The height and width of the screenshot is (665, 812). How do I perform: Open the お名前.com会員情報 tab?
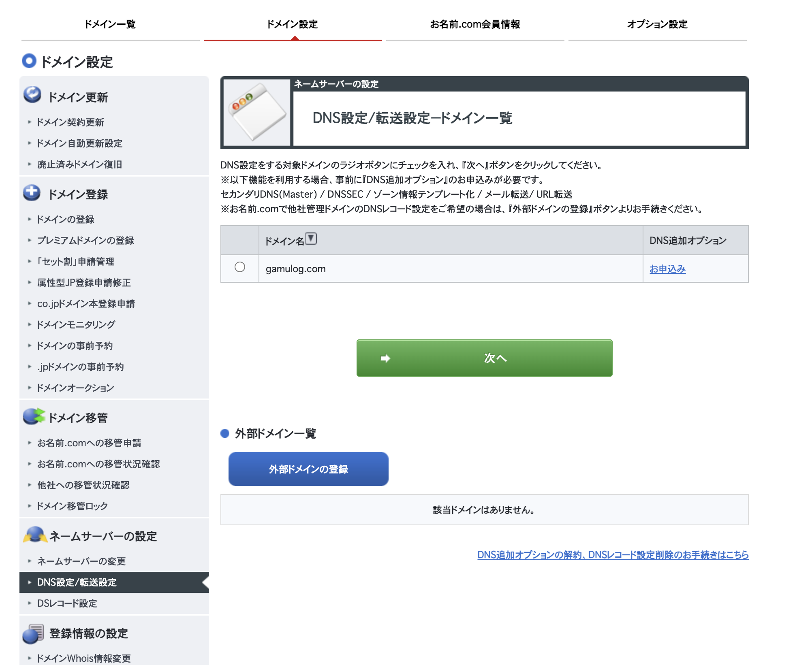(475, 24)
